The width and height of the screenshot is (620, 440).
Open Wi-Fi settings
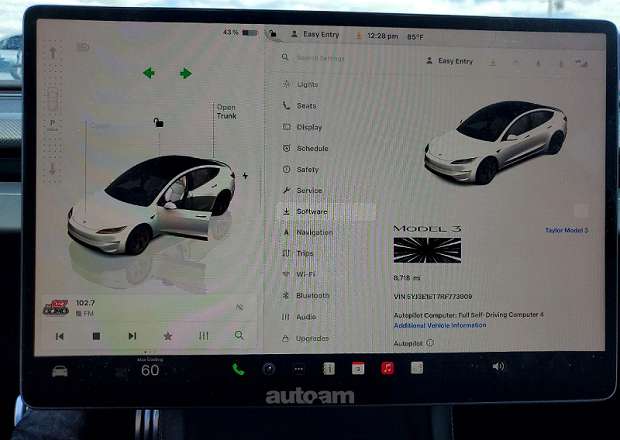(299, 274)
